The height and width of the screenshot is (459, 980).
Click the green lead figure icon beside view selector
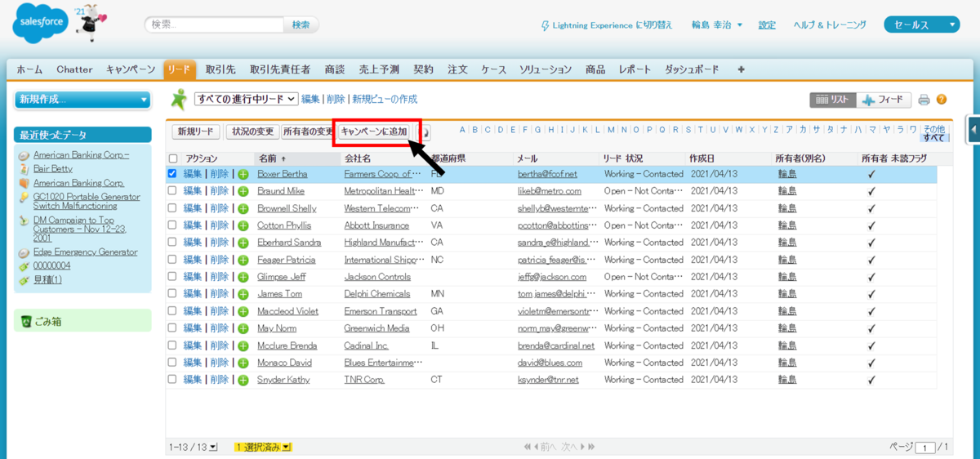(179, 99)
